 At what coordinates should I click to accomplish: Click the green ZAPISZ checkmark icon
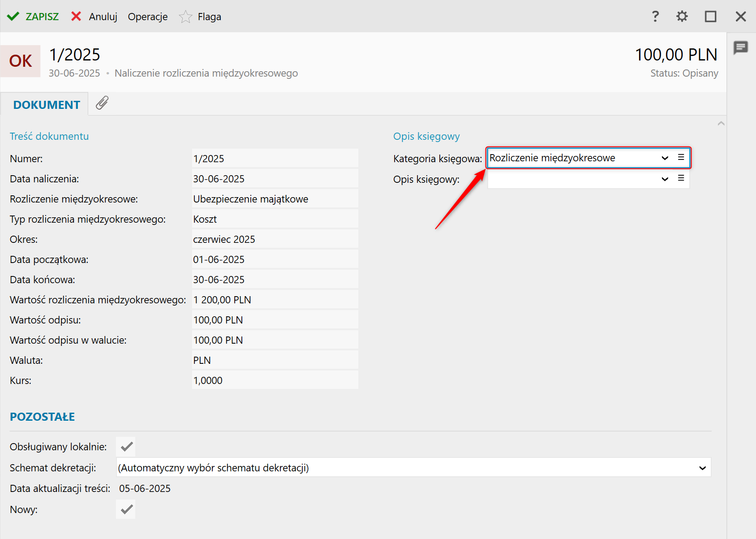click(13, 17)
